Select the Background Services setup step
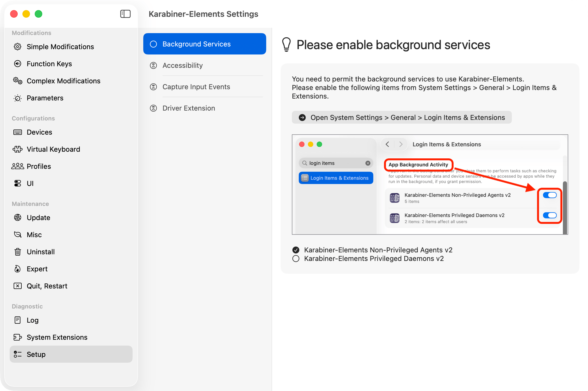588x391 pixels. tap(205, 44)
